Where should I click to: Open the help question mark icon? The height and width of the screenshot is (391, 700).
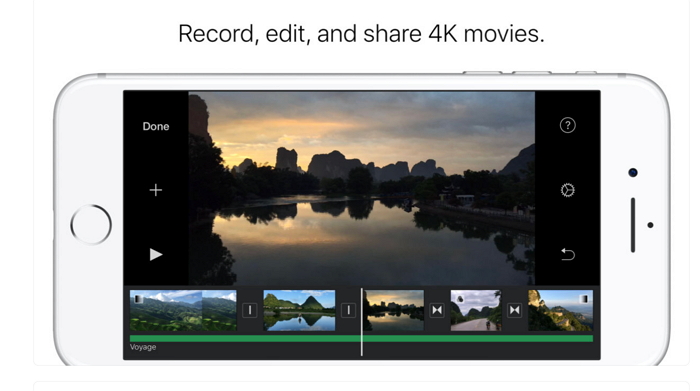tap(567, 125)
